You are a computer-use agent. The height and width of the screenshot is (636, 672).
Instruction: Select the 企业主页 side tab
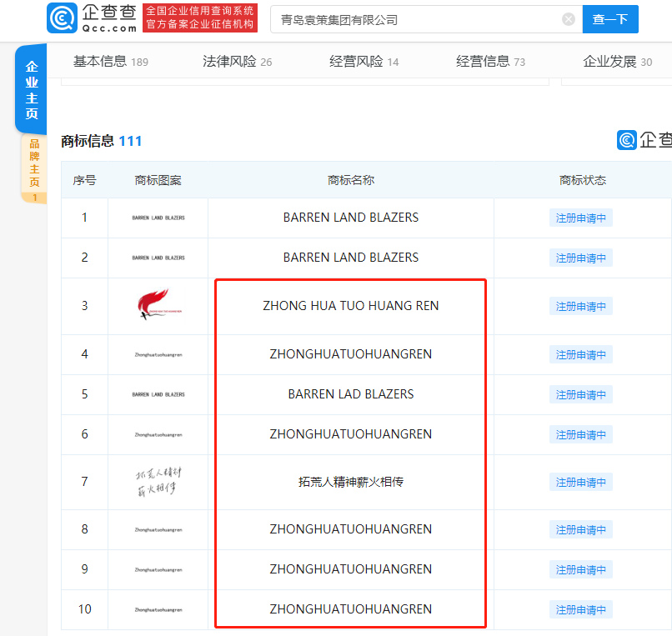[x=32, y=89]
